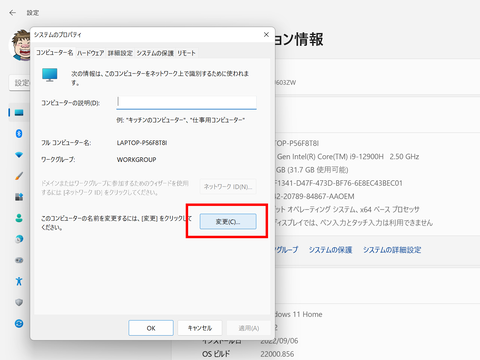
Task: Open Bluetooth & devices sidebar icon
Action: [x=19, y=134]
